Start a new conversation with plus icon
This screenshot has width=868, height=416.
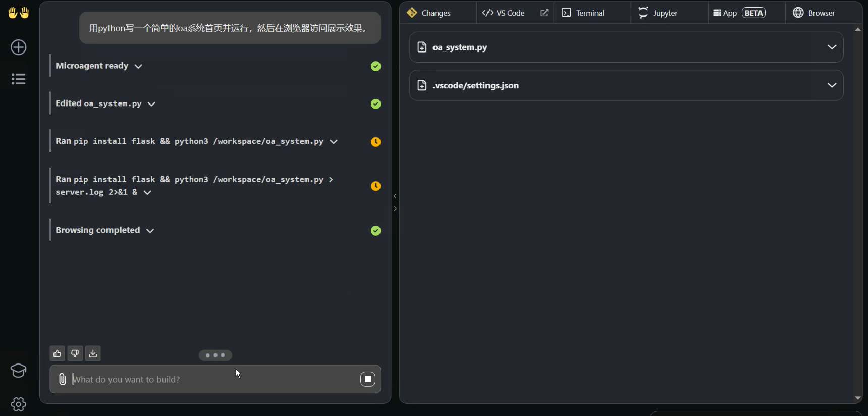click(19, 47)
